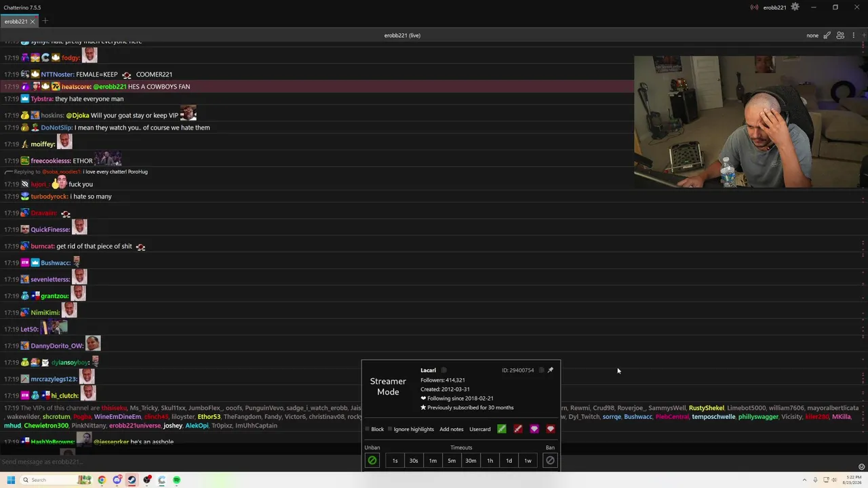The image size is (868, 488).
Task: Add a new tab with plus button
Action: tap(45, 21)
